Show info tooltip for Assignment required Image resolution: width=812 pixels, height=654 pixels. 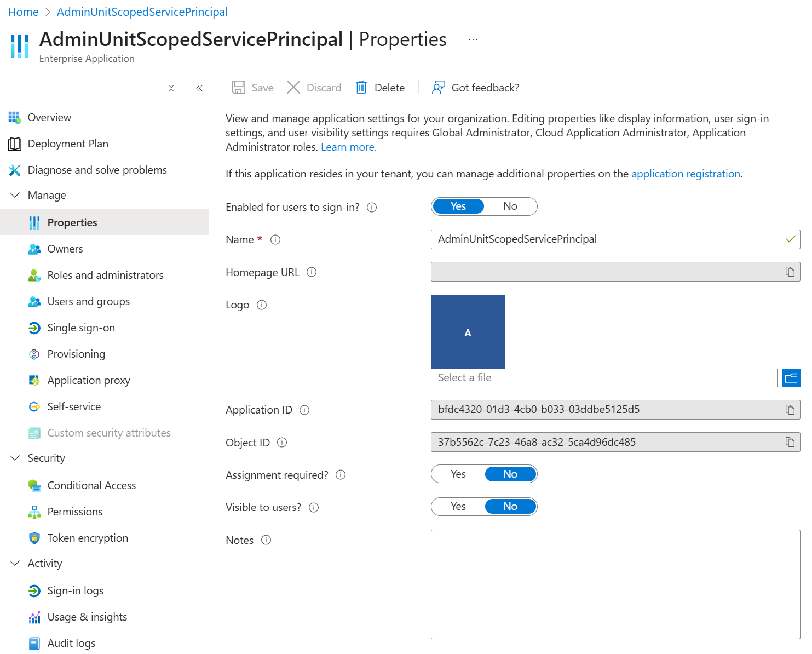tap(341, 475)
